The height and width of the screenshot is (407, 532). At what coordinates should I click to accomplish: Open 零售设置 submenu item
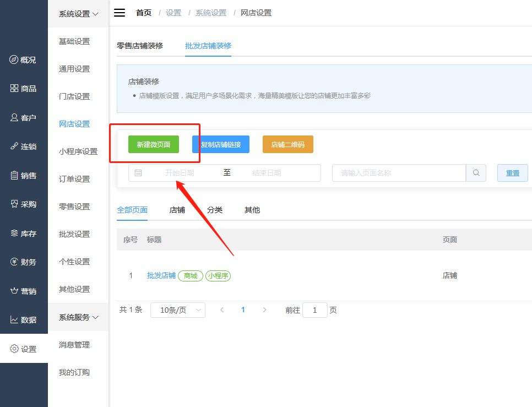tap(74, 206)
